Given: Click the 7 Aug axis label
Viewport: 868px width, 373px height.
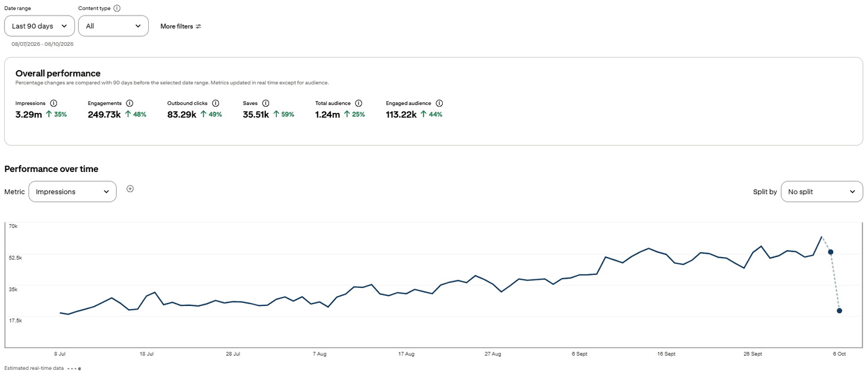Looking at the screenshot, I should 319,354.
